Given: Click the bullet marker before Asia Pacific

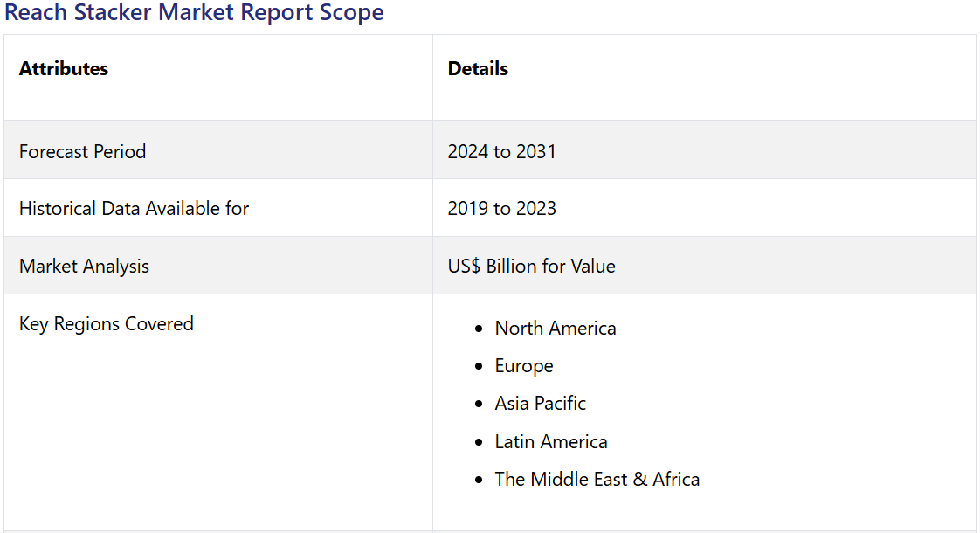Looking at the screenshot, I should coord(478,405).
